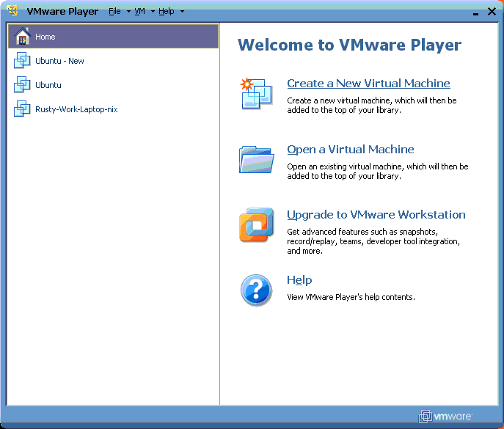The image size is (504, 429).
Task: Close the VMware Player window
Action: (x=492, y=12)
